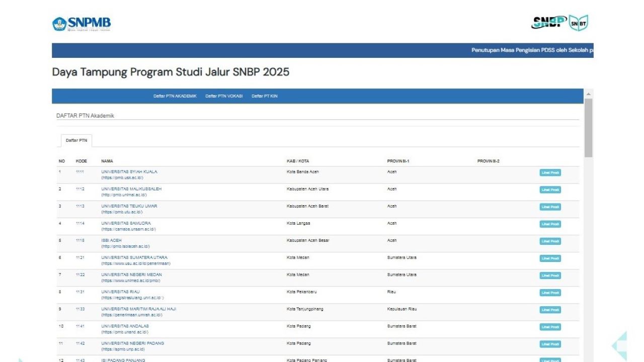Open the Universitas Sumatera Utara link
Screen dimensions: 644x362
134,257
